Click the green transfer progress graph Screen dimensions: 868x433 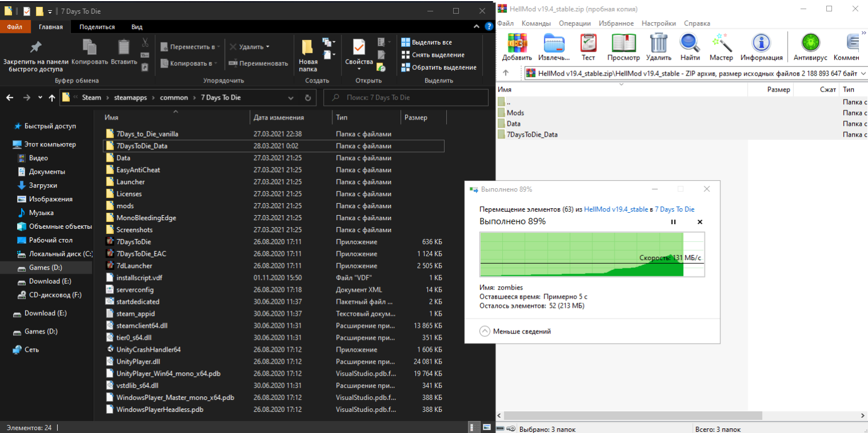pyautogui.click(x=592, y=255)
